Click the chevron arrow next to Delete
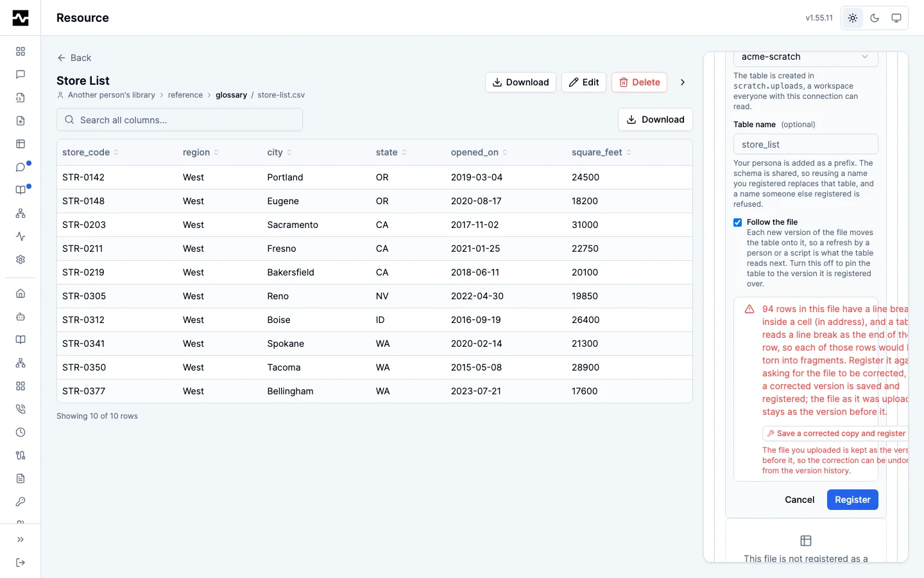924x578 pixels. click(683, 82)
